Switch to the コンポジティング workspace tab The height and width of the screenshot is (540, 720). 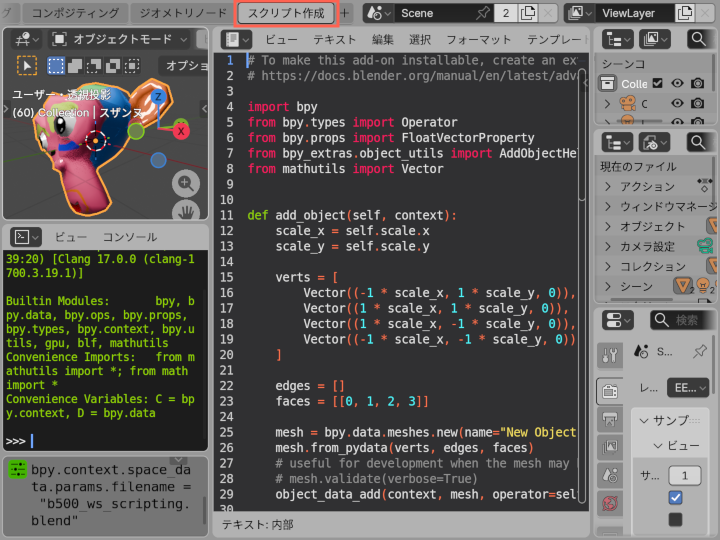coord(75,13)
